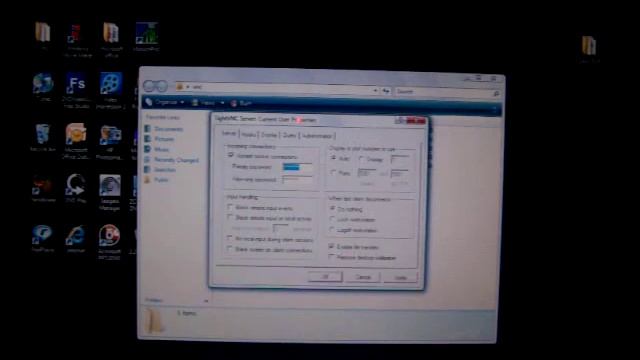This screenshot has height=360, width=640.
Task: Expand the Explorer address bar history dropdown
Action: click(375, 91)
